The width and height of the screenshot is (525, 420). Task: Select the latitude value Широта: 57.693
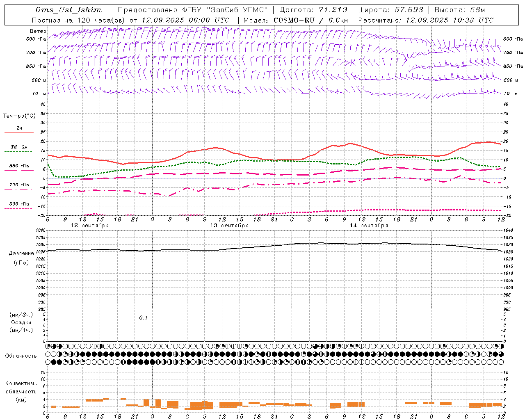pos(390,10)
